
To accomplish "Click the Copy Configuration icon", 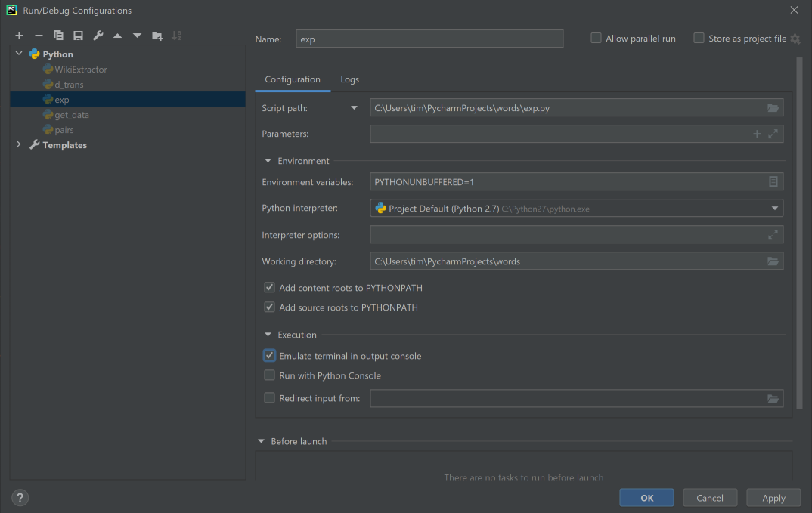I will [x=58, y=36].
